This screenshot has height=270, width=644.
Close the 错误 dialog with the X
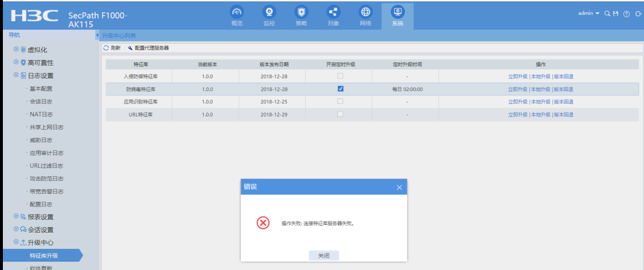click(x=399, y=187)
